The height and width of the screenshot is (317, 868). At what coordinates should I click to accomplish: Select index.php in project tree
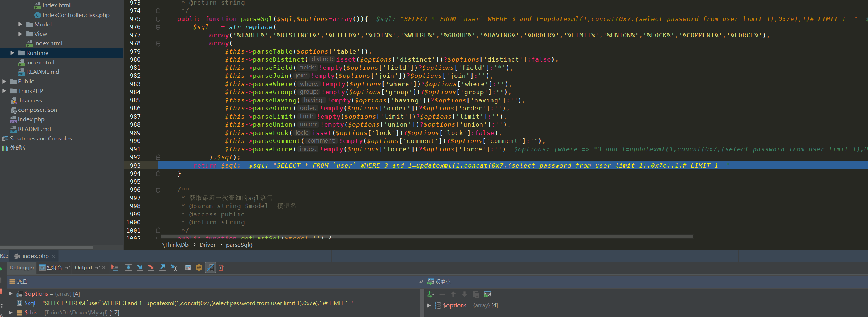[31, 119]
